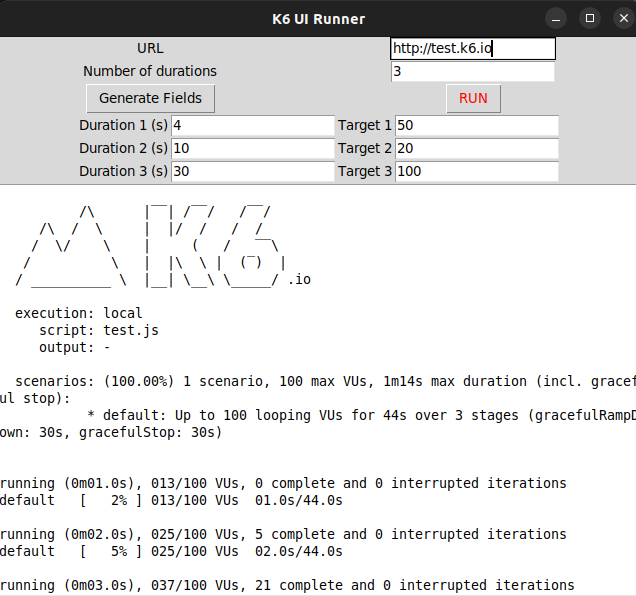
Task: Focus the Number of durations field
Action: coord(472,72)
